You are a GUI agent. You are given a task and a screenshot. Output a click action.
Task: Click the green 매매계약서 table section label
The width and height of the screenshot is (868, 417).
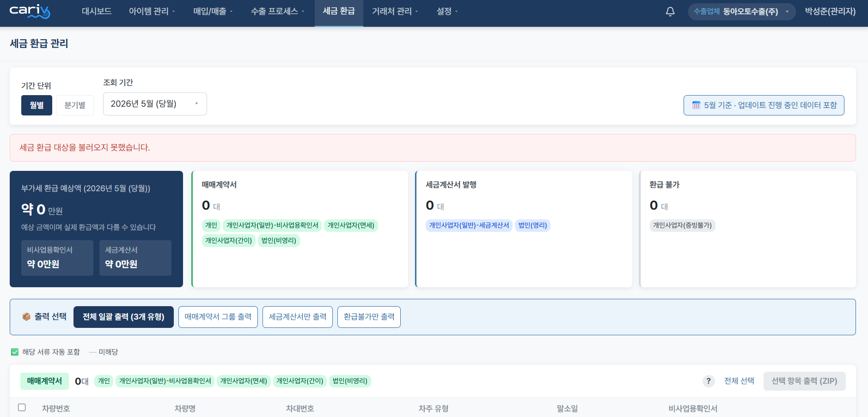click(x=44, y=381)
